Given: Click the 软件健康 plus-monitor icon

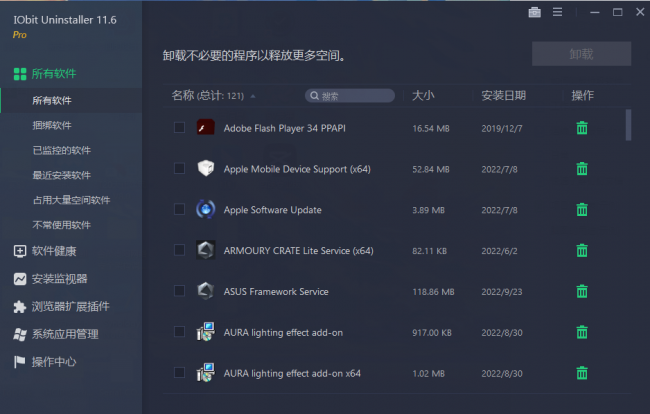Looking at the screenshot, I should coord(20,251).
